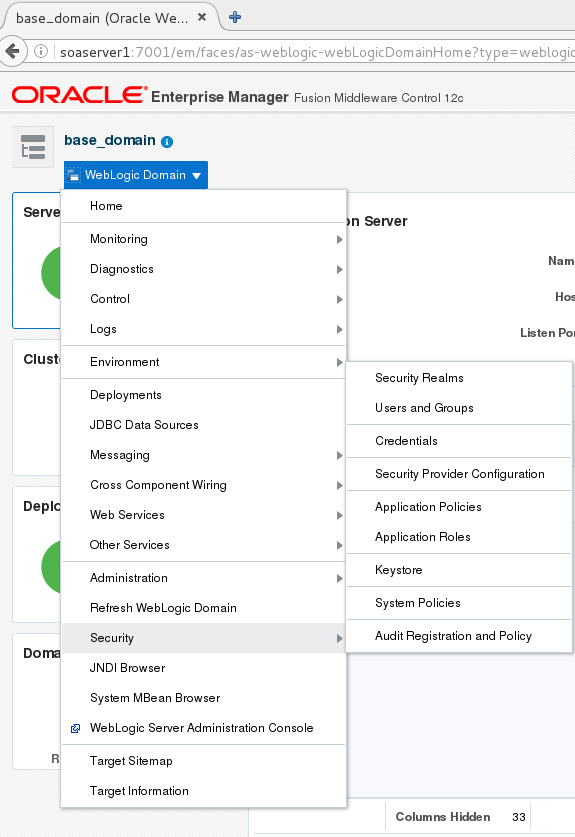
Task: Click the browser back arrow button
Action: pyautogui.click(x=13, y=51)
